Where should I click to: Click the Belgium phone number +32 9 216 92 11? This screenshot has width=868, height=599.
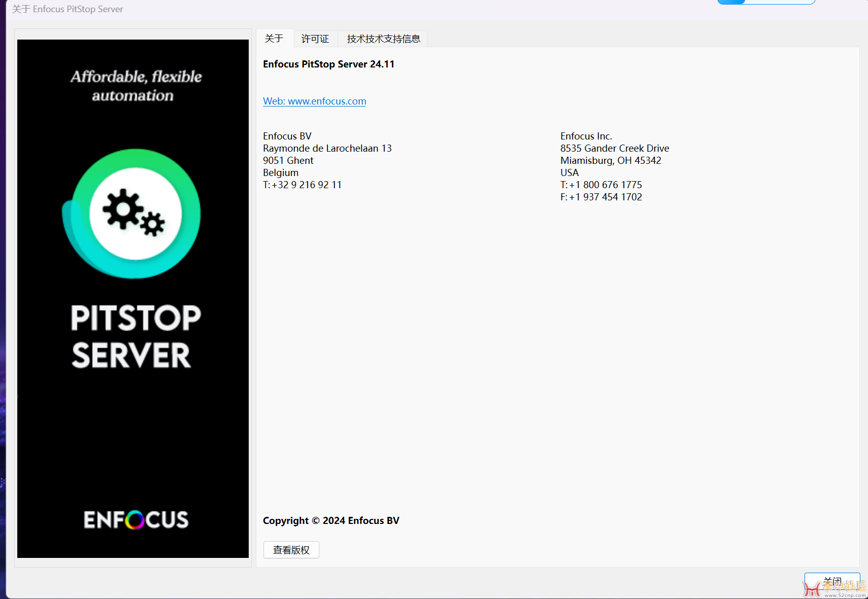[x=306, y=185]
